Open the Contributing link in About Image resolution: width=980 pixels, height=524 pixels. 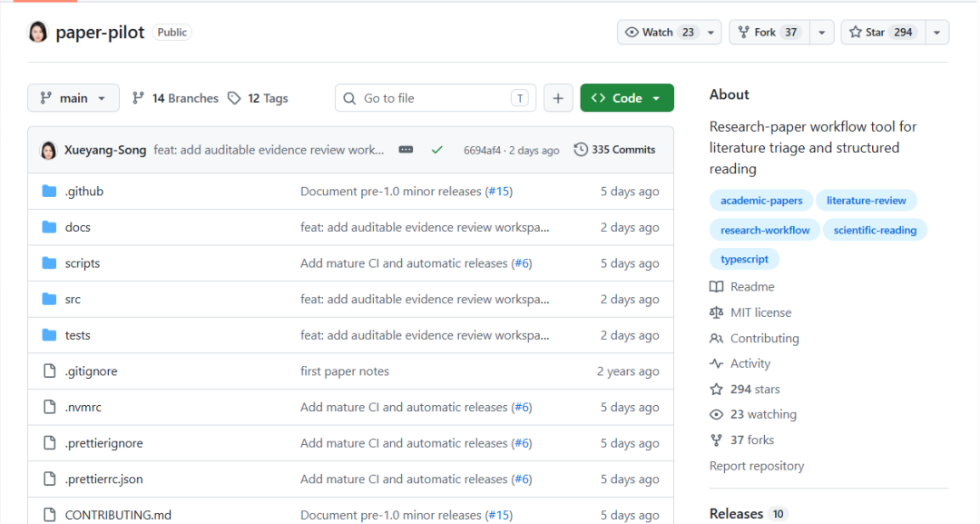[764, 339]
